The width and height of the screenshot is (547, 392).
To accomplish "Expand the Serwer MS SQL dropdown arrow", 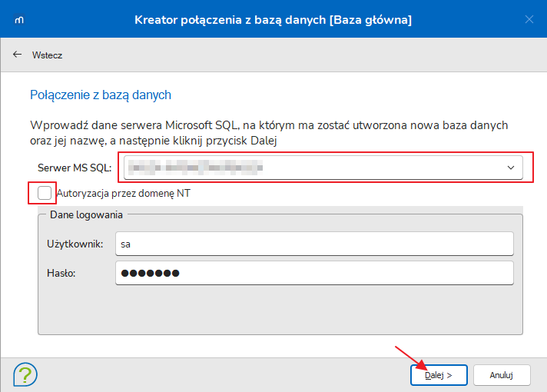I will pos(511,168).
